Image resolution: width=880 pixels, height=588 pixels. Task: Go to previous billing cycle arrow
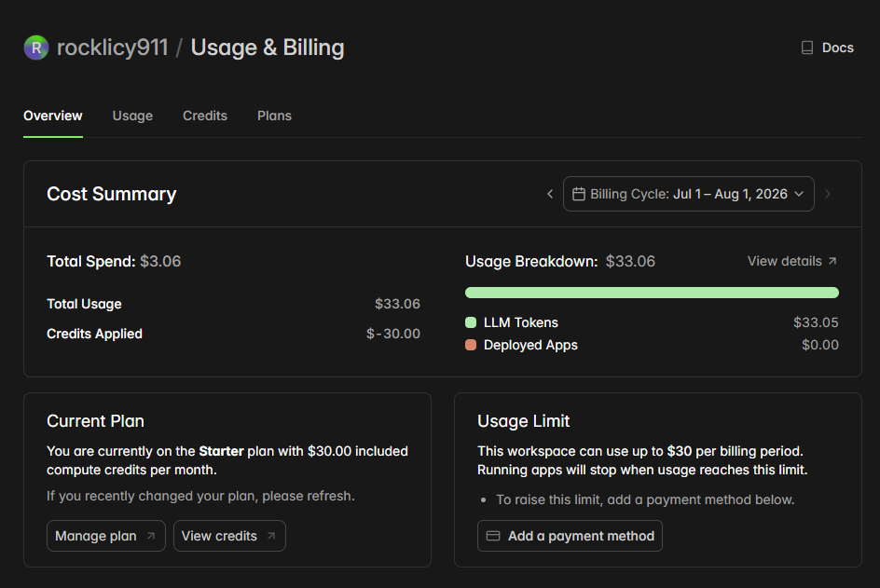(x=550, y=194)
